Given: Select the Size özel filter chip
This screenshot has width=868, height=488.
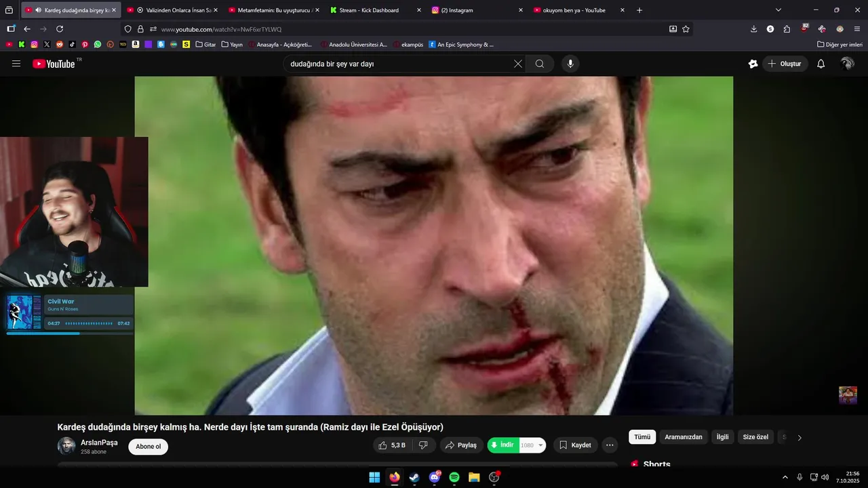Looking at the screenshot, I should [x=755, y=437].
